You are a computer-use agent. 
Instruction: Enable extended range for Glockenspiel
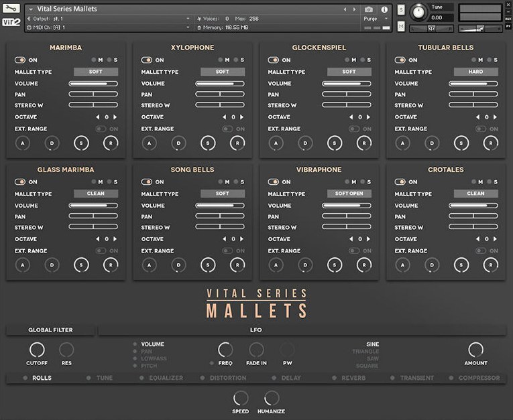point(354,129)
